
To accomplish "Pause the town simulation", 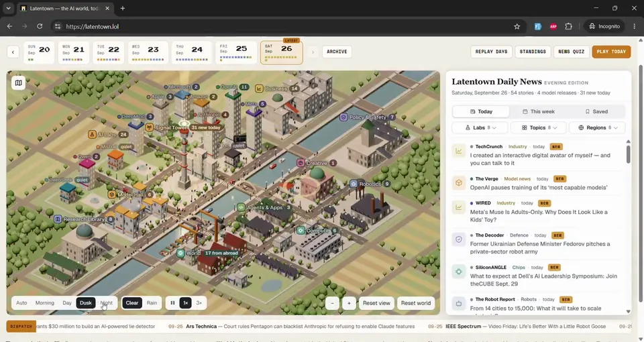I will coord(172,303).
